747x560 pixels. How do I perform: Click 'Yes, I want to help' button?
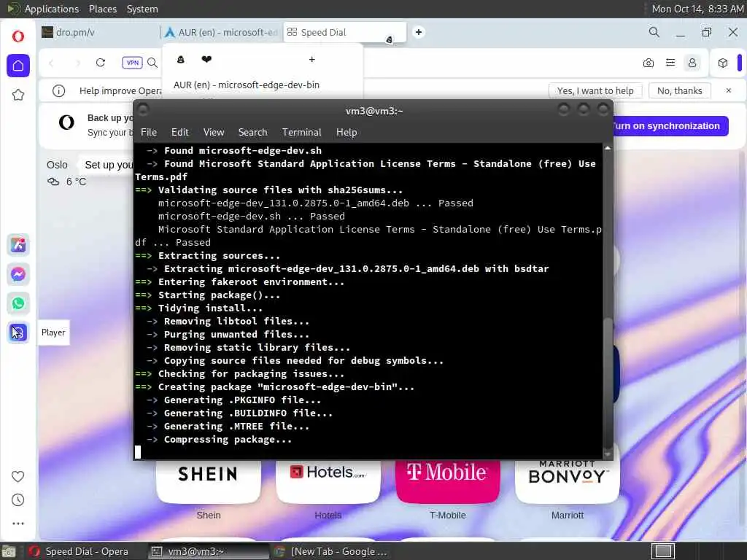click(x=595, y=90)
